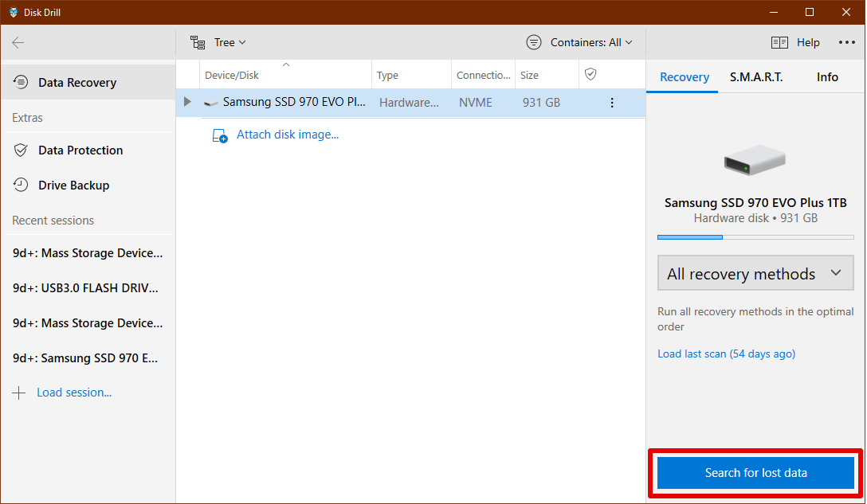
Task: Expand the Samsung SSD 970 EVO row
Action: point(186,102)
